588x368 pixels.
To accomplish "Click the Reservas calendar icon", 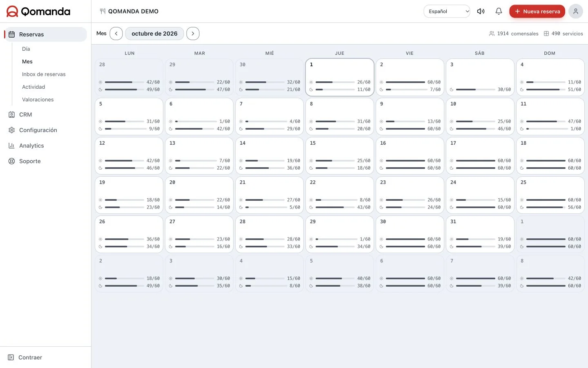I will [11, 34].
